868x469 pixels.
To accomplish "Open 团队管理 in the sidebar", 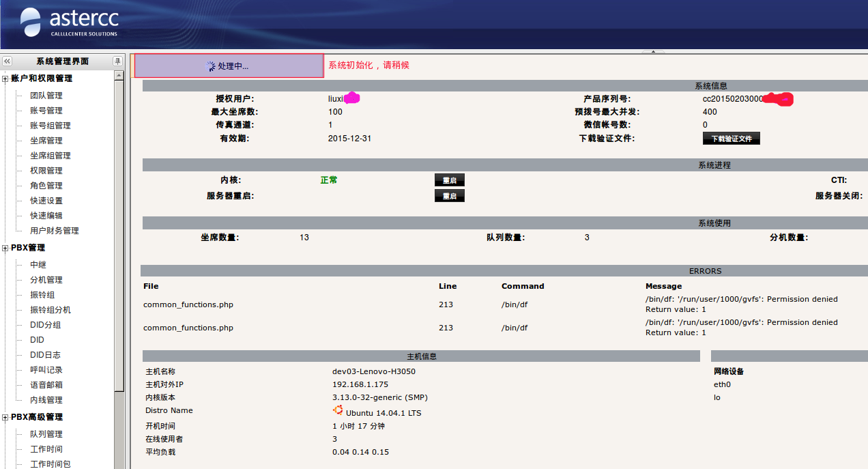I will pos(46,96).
